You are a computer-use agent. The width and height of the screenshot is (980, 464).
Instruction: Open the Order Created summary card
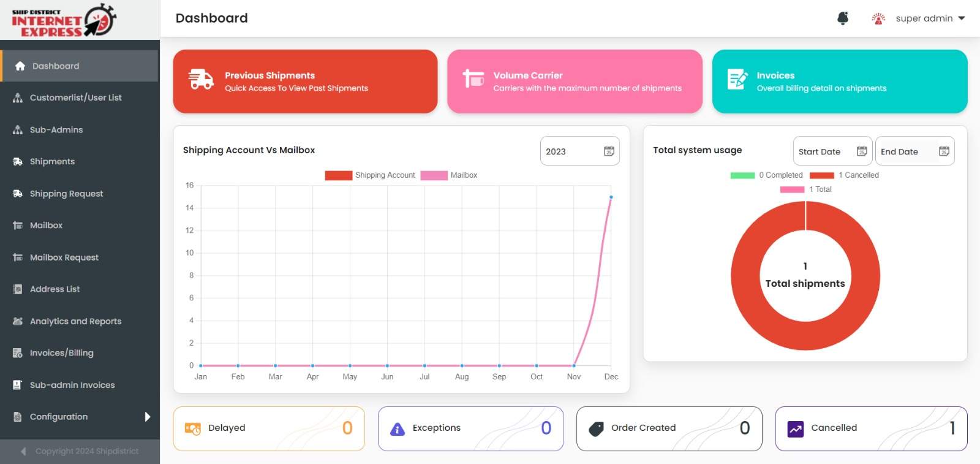coord(669,428)
